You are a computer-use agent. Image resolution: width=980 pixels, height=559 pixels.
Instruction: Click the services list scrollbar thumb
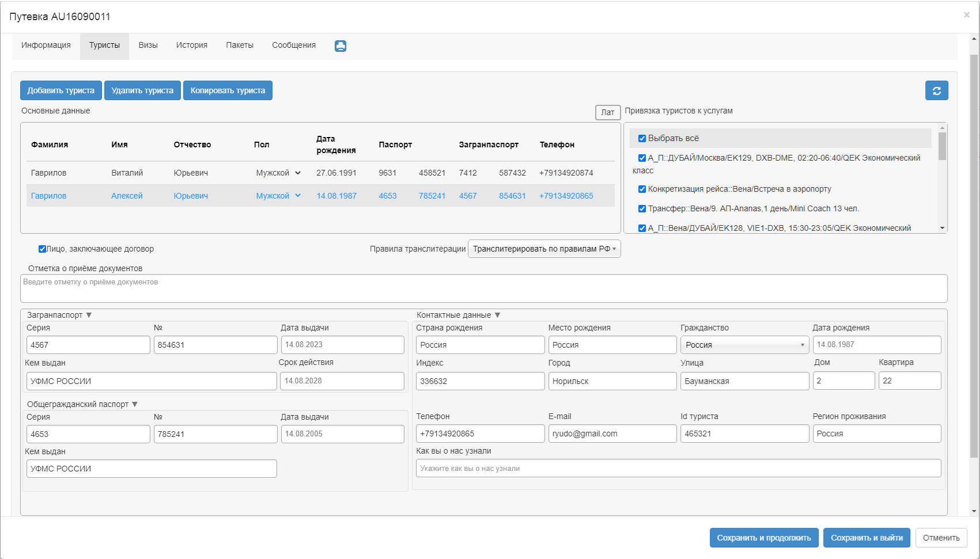942,146
